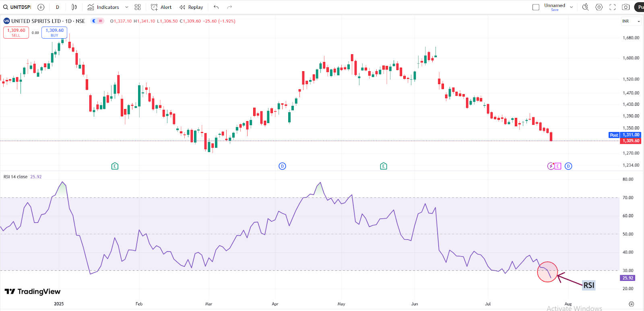Open the first earnings E marker in January
Image resolution: width=644 pixels, height=311 pixels.
115,166
